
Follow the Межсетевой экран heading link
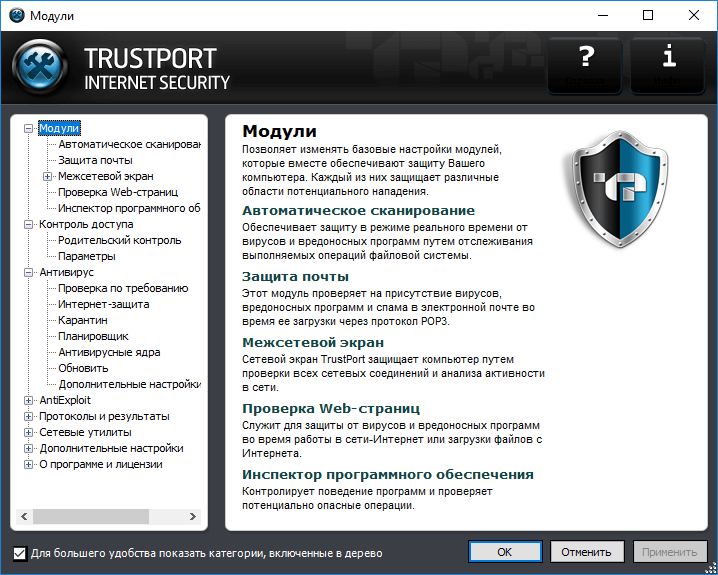tap(313, 342)
